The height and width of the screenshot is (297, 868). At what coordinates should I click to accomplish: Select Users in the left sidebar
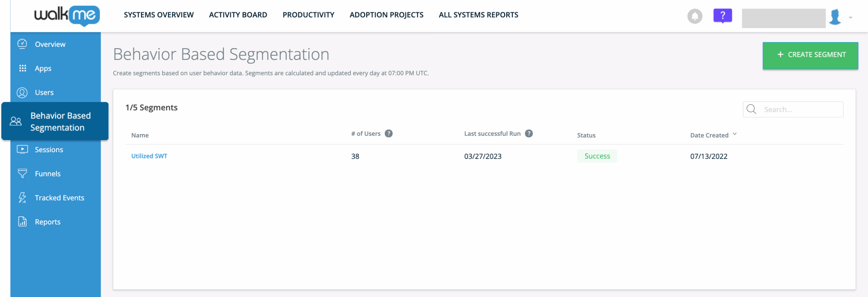point(44,92)
